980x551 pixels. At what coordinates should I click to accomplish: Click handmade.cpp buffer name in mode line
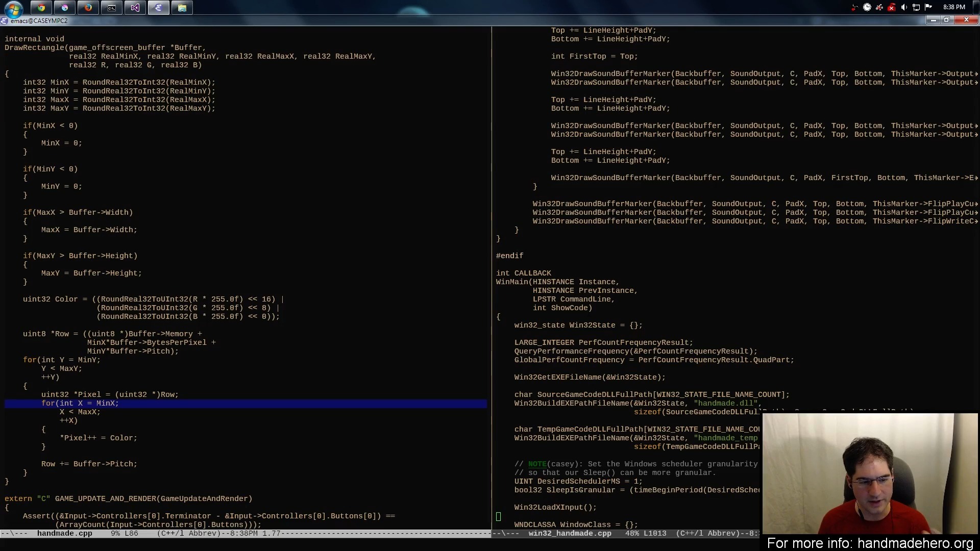[64, 534]
